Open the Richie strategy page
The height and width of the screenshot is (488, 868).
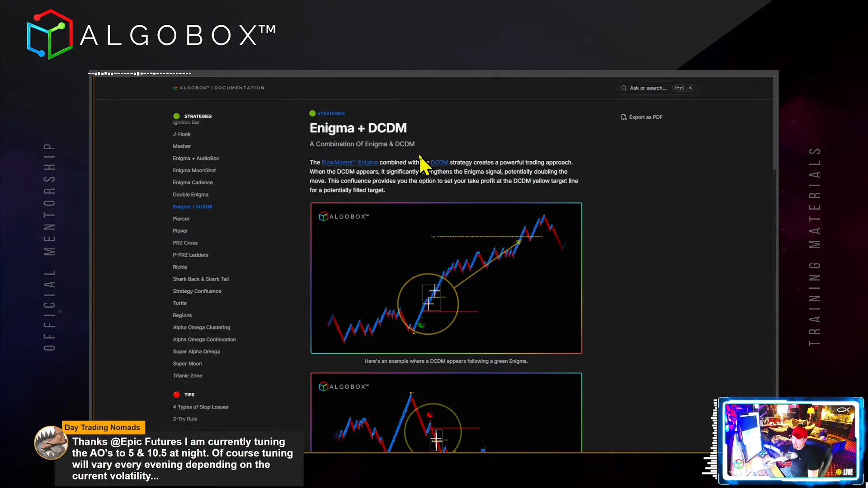click(180, 267)
